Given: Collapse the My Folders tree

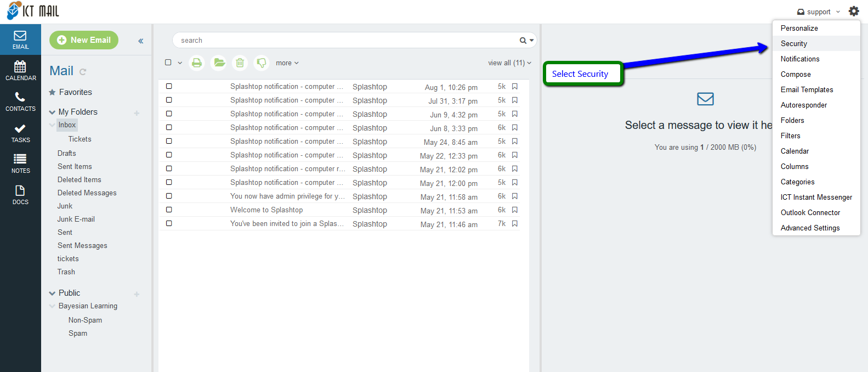Looking at the screenshot, I should coord(53,112).
